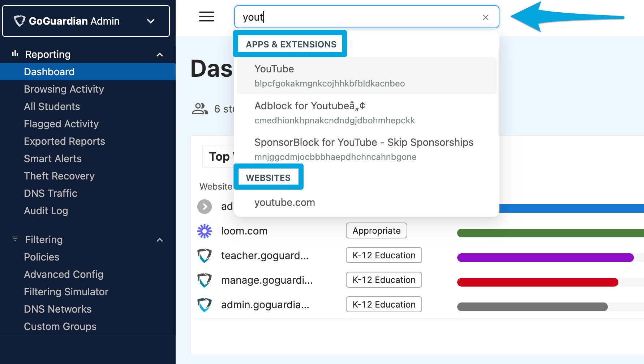The height and width of the screenshot is (364, 644).
Task: Click the blue top website usage bar
Action: [x=571, y=208]
